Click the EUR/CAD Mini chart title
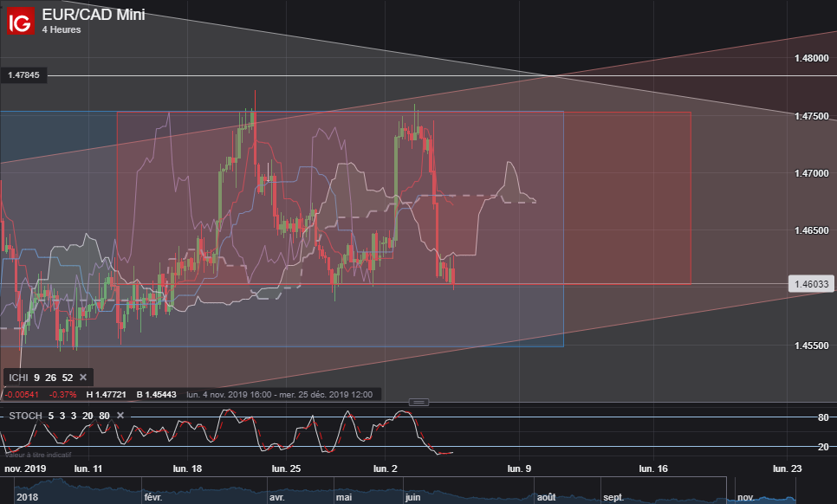This screenshot has width=837, height=504. 94,15
